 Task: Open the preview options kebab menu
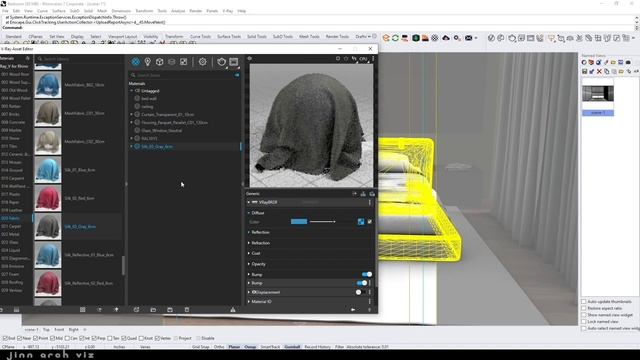(373, 59)
